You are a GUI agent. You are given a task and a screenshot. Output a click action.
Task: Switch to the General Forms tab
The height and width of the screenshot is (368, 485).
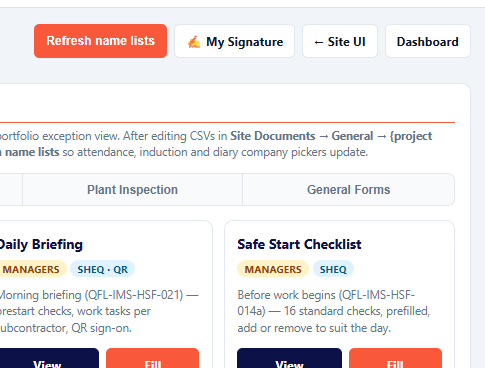[348, 189]
